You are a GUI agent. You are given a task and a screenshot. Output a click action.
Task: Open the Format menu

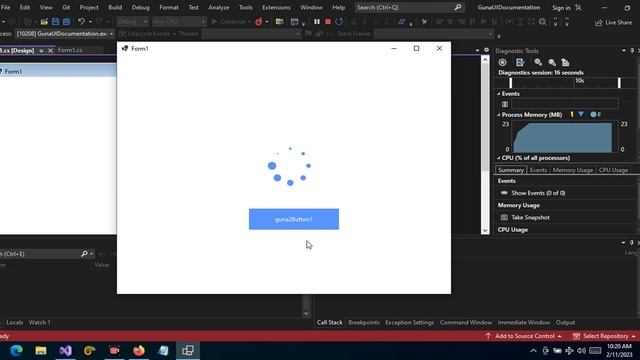pyautogui.click(x=169, y=7)
